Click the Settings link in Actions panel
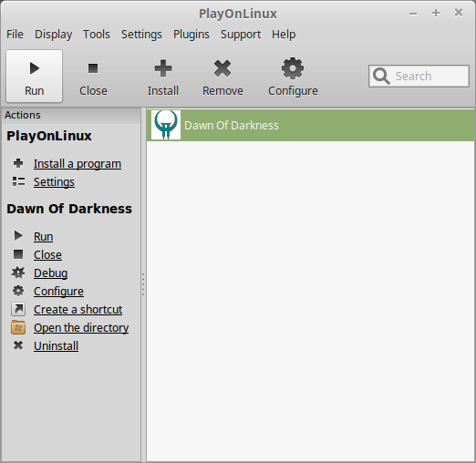Screen dimensions: 476x463 coord(54,182)
